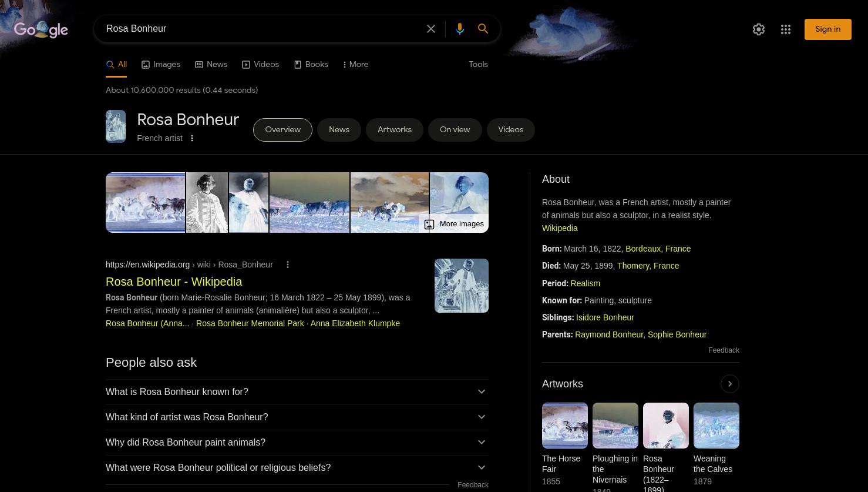This screenshot has width=868, height=492.
Task: Open the Rosa Bonheur (Anna... sitelink
Action: pos(147,323)
